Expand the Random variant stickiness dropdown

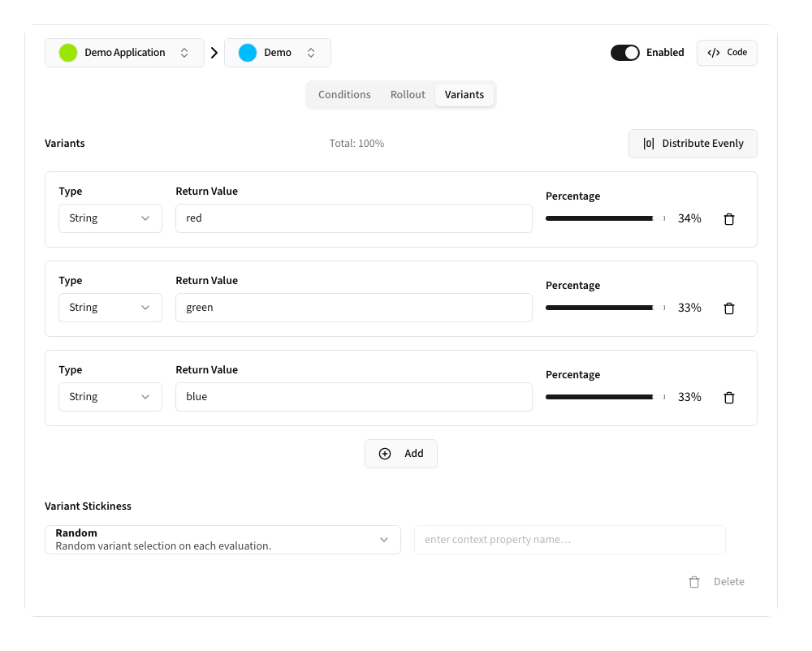tap(222, 540)
